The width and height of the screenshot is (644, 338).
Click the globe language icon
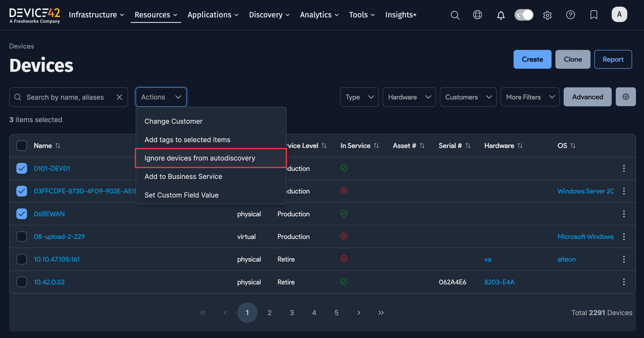point(477,15)
